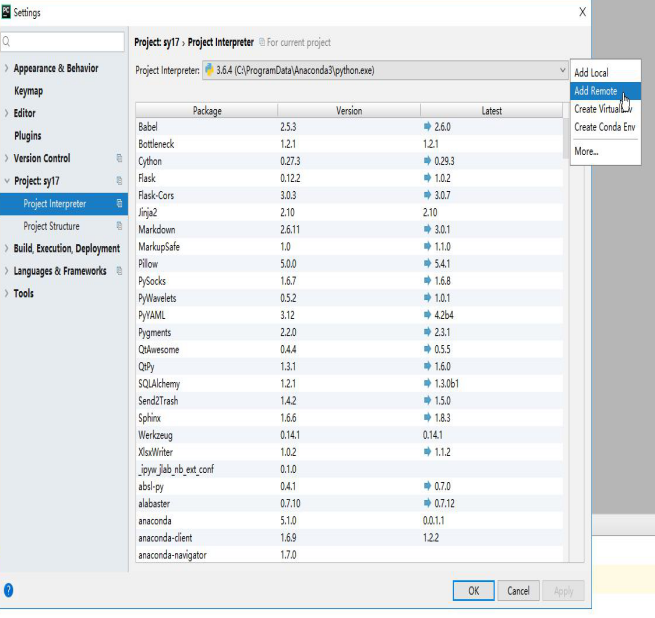The width and height of the screenshot is (655, 618).
Task: Click the icon beside Project Structure
Action: tap(119, 226)
